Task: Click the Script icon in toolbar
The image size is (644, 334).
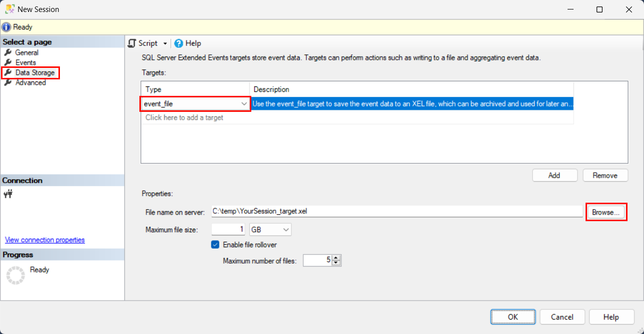Action: pyautogui.click(x=132, y=43)
